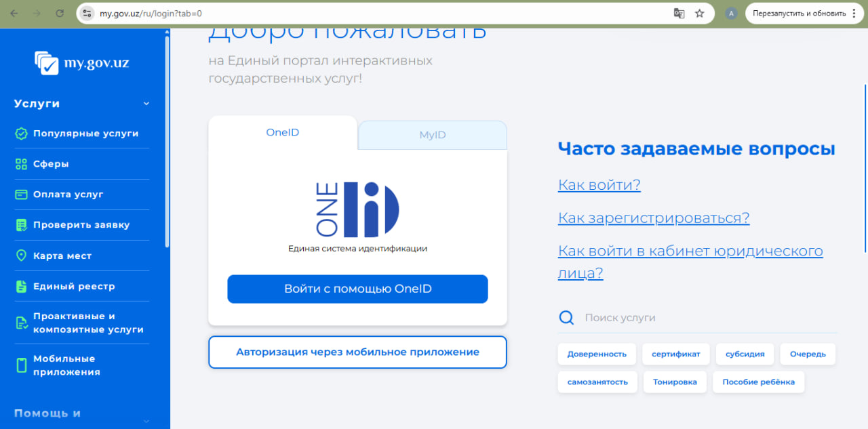Select the OneID tab

pyautogui.click(x=282, y=133)
